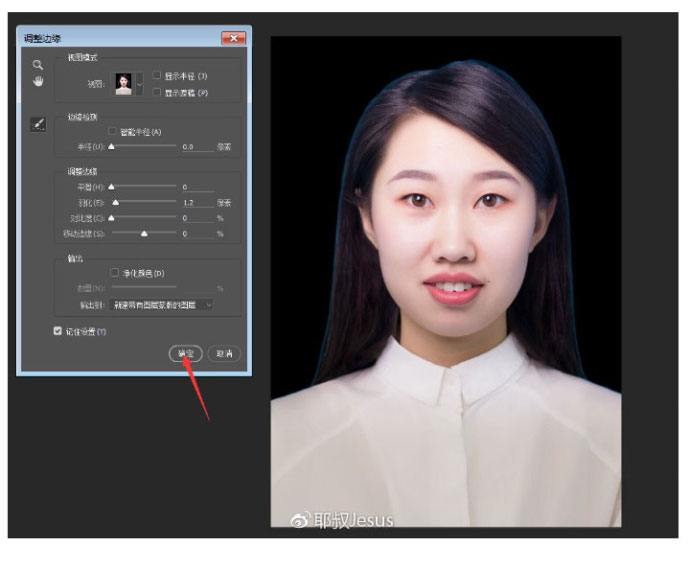Click the 移动边缘 shift edge slider handle
690x569 pixels.
[144, 233]
